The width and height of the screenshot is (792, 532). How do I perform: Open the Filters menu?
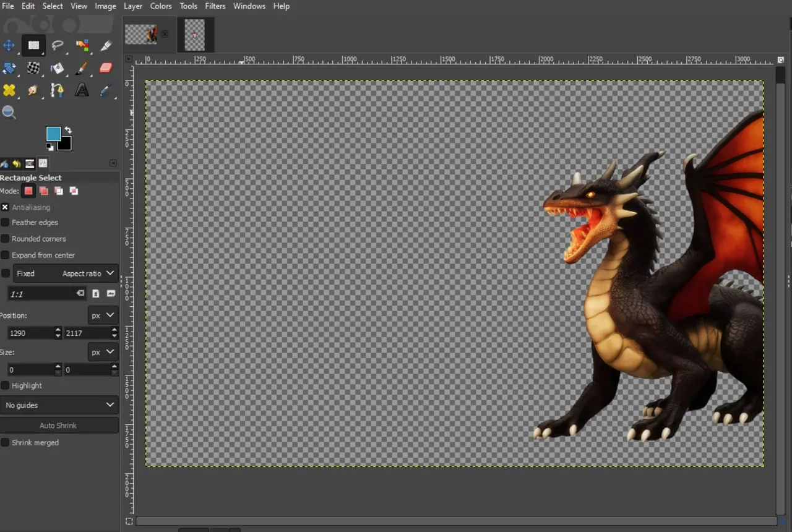click(215, 6)
